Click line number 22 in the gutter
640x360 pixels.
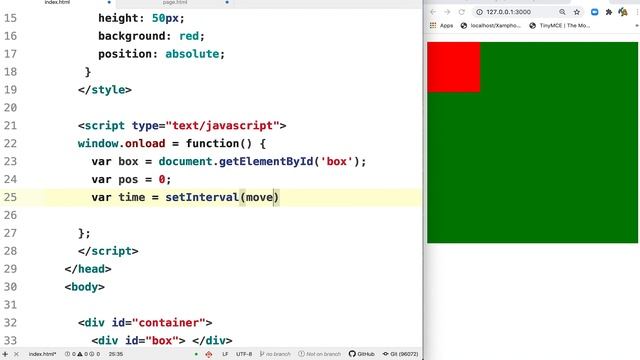[x=10, y=144]
